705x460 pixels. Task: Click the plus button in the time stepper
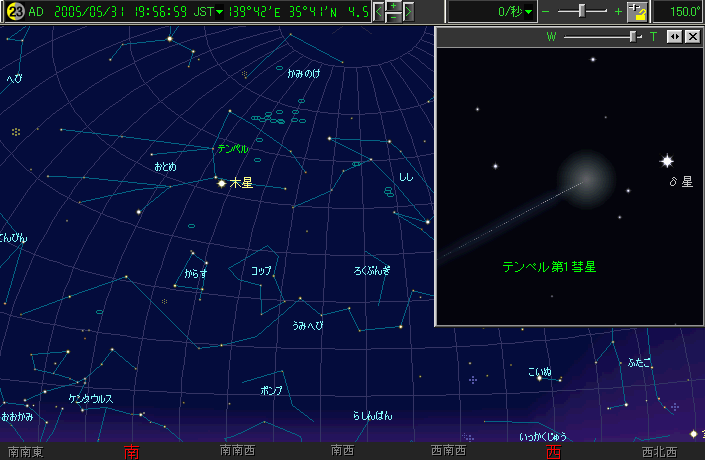pos(394,7)
